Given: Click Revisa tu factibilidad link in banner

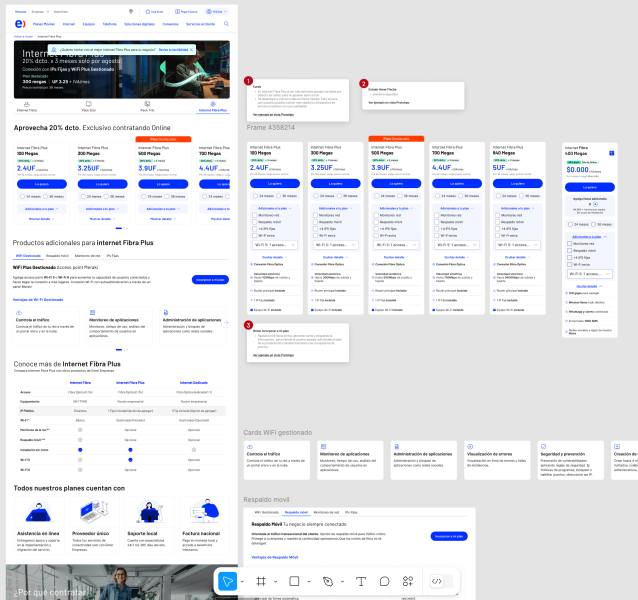Looking at the screenshot, I should click(173, 50).
